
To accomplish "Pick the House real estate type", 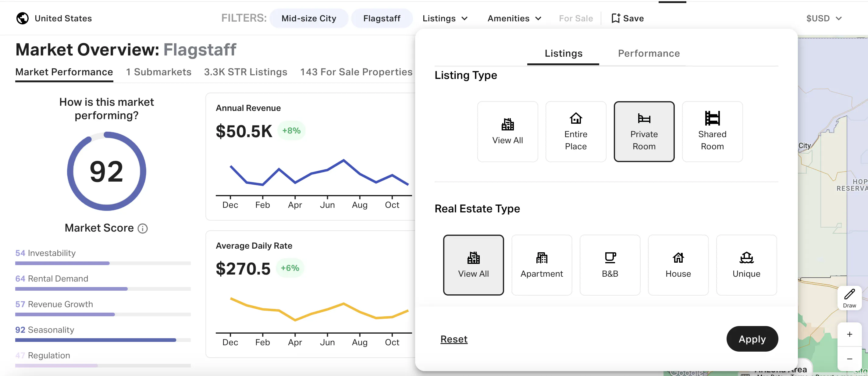I will click(x=678, y=265).
